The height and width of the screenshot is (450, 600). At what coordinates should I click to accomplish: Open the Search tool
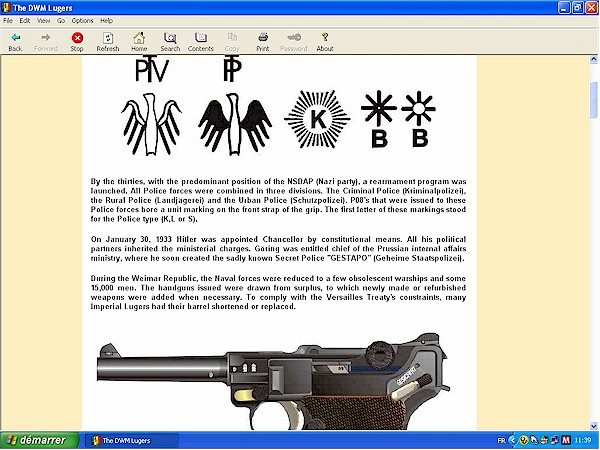click(170, 42)
